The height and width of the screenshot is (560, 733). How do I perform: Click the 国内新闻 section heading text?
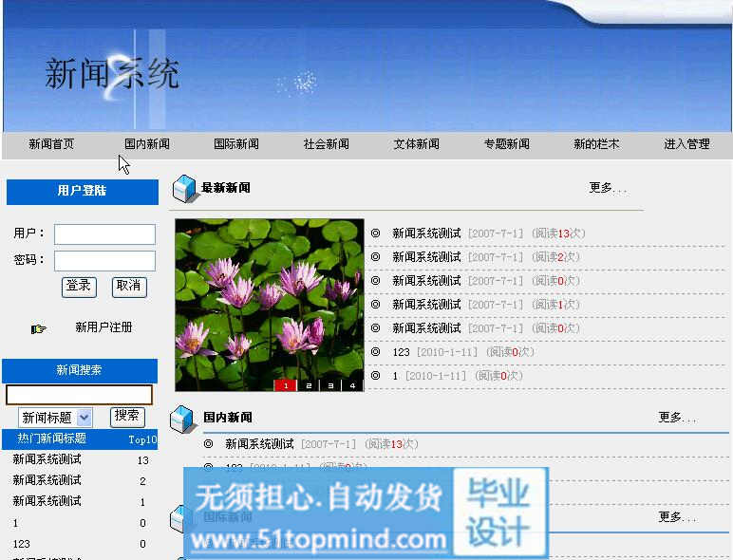click(x=228, y=418)
